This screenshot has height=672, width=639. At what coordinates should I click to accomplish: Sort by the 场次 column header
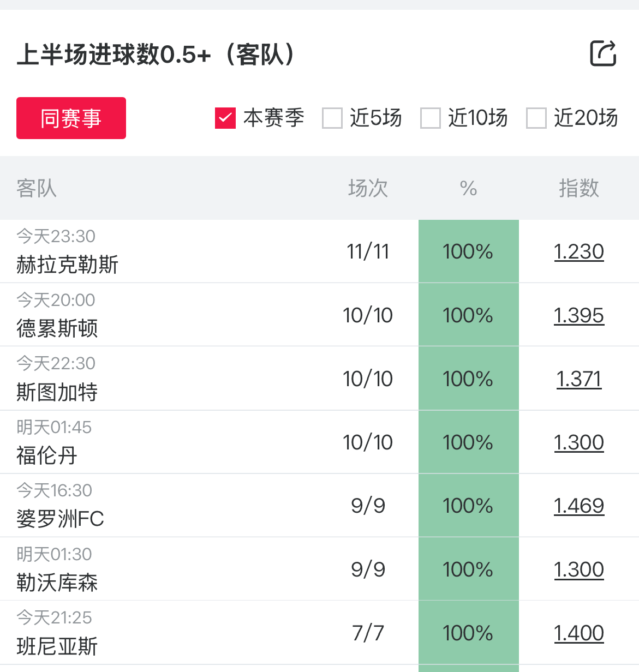368,188
